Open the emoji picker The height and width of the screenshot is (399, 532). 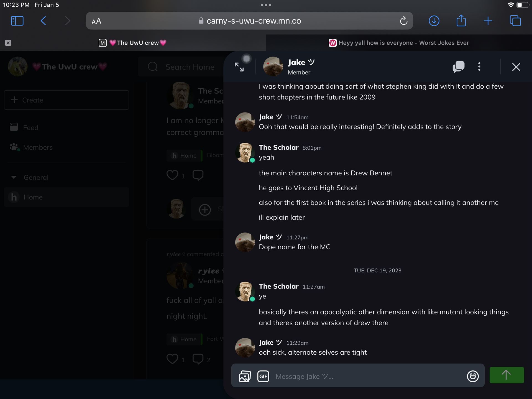click(472, 376)
